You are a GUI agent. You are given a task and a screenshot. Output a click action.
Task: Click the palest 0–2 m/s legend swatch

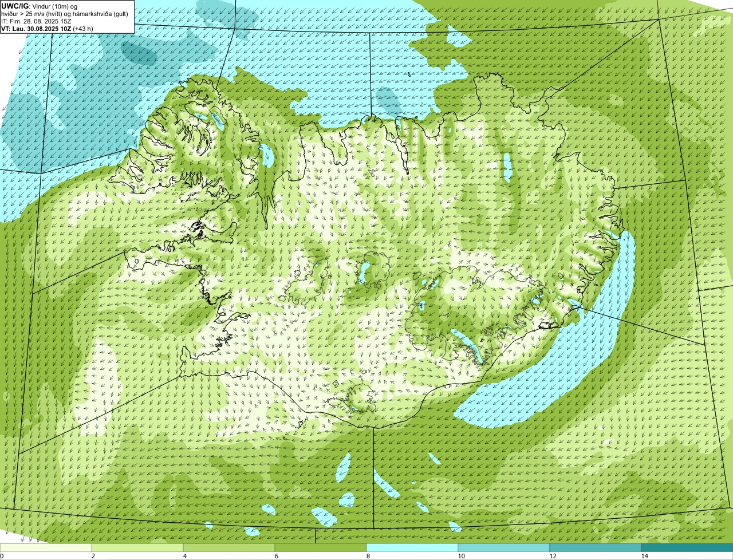[x=46, y=547]
